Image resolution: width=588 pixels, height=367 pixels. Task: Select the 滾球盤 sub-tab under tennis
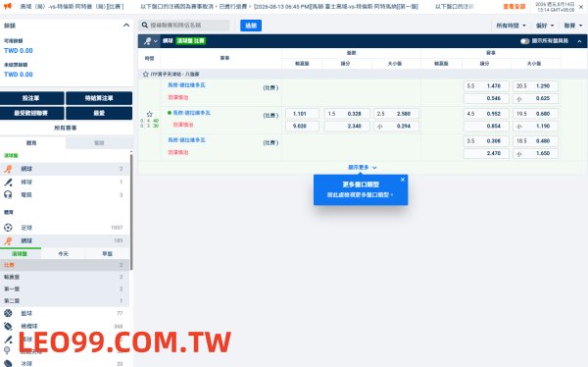[20, 254]
